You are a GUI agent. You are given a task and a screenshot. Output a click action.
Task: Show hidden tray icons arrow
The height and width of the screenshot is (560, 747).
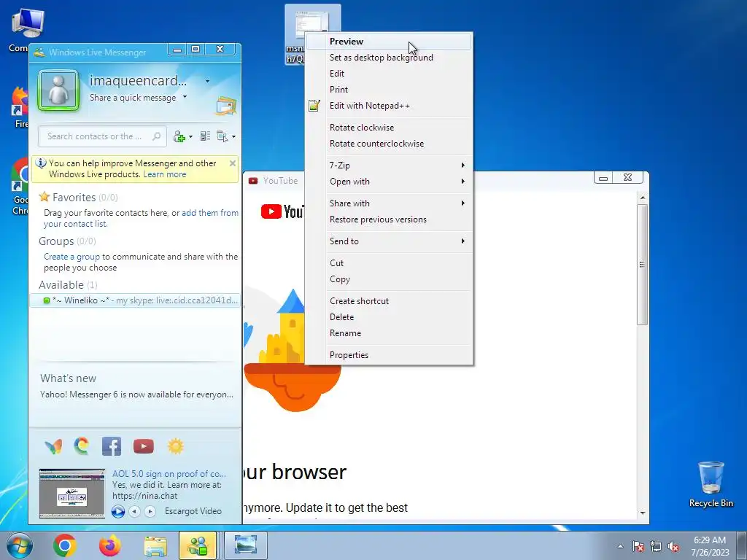[620, 546]
